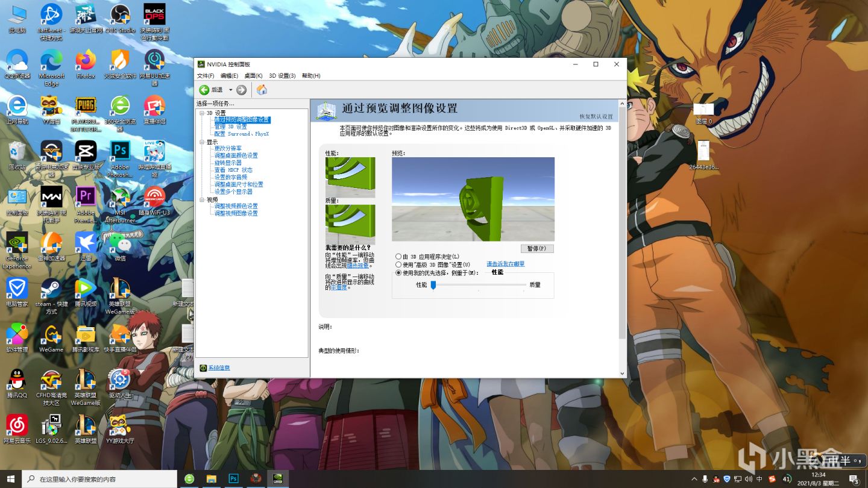This screenshot has height=488, width=868.
Task: Open the notification center icon
Action: (854, 479)
